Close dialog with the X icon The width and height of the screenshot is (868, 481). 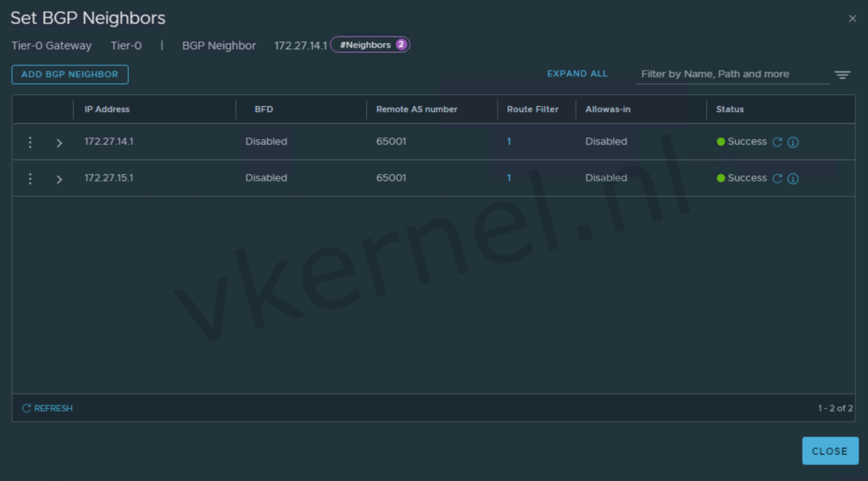[x=852, y=19]
